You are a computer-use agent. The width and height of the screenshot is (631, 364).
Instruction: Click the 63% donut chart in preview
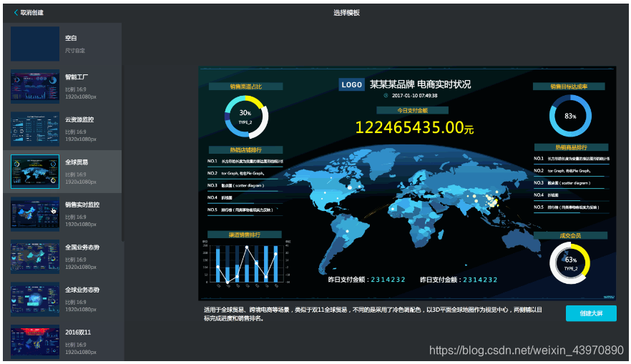[x=570, y=262]
